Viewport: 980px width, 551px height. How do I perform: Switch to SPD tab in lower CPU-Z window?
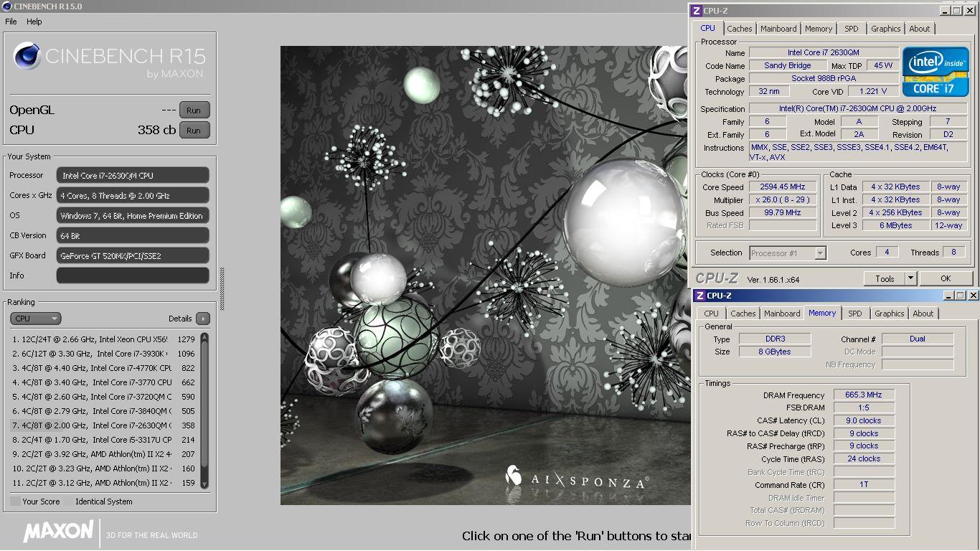point(855,314)
